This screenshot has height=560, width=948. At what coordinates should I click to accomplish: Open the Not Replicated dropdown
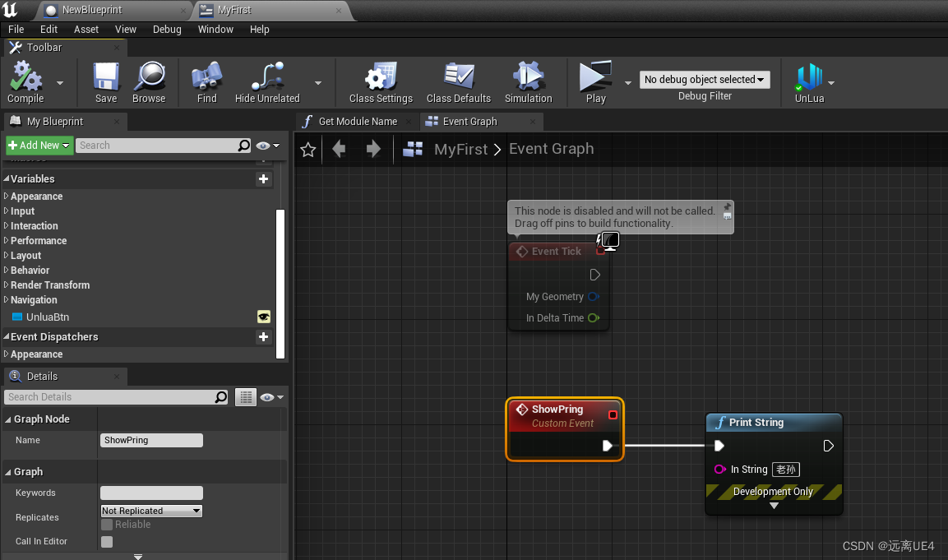150,510
